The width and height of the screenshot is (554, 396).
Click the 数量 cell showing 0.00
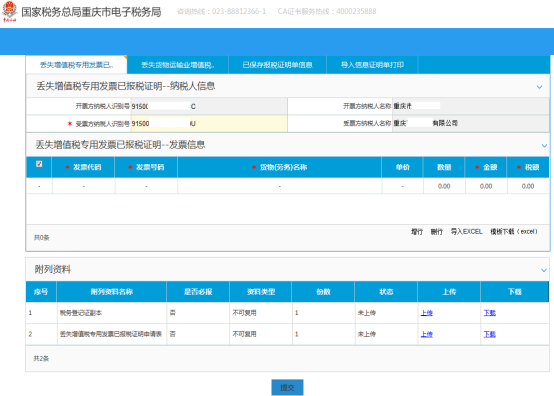pyautogui.click(x=444, y=186)
